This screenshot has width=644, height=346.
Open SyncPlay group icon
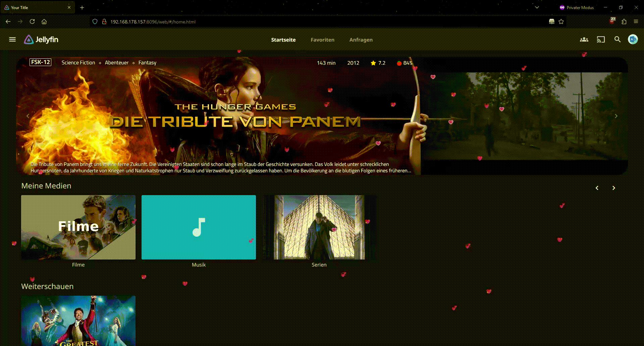[584, 40]
